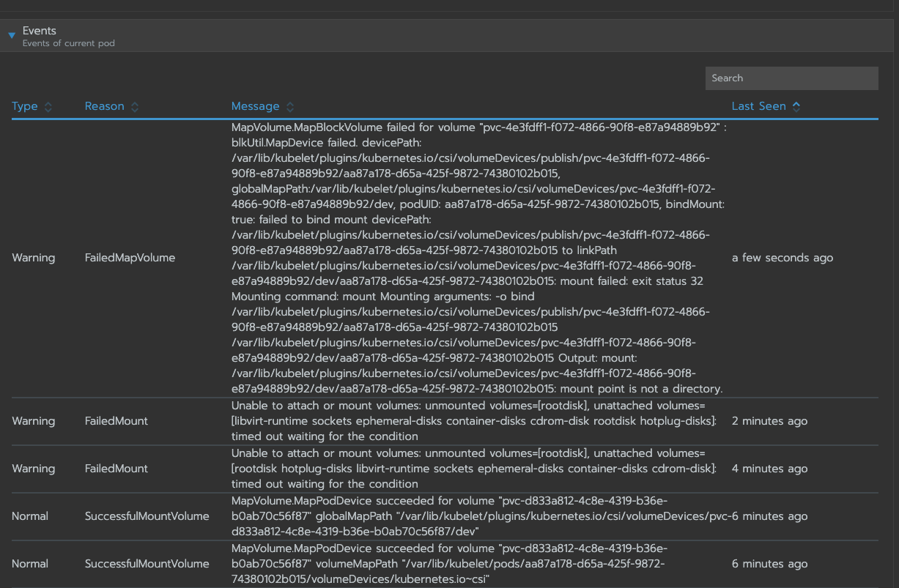Sort by Type column header
This screenshot has height=588, width=899.
(x=25, y=106)
